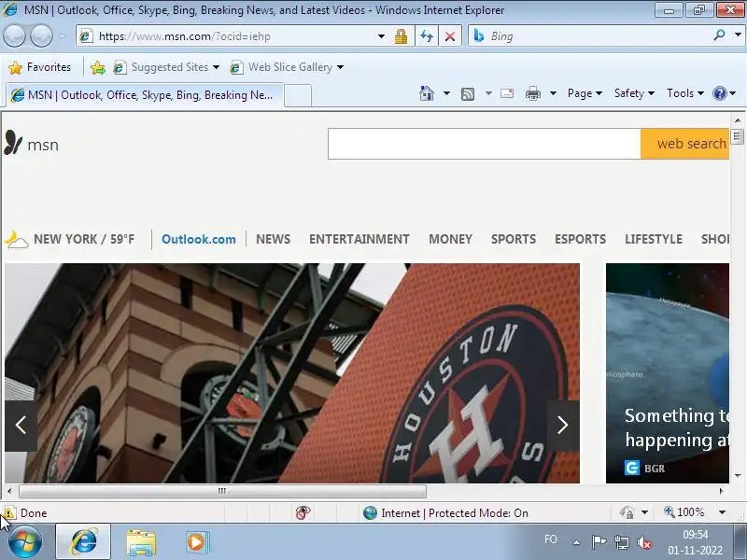Click Add to Favorites Bar icon
Screen dimensions: 747x560
pyautogui.click(x=98, y=67)
